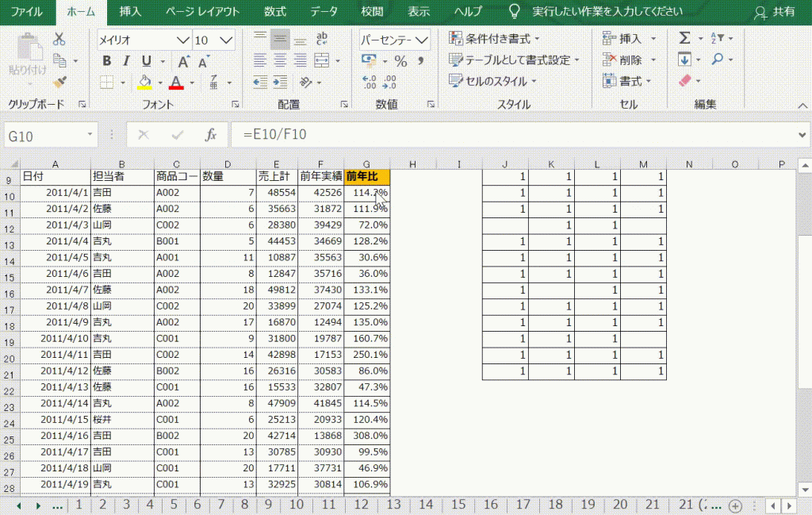Click the Insert Function fx icon
Screen dimensions: 812x515
(211, 136)
